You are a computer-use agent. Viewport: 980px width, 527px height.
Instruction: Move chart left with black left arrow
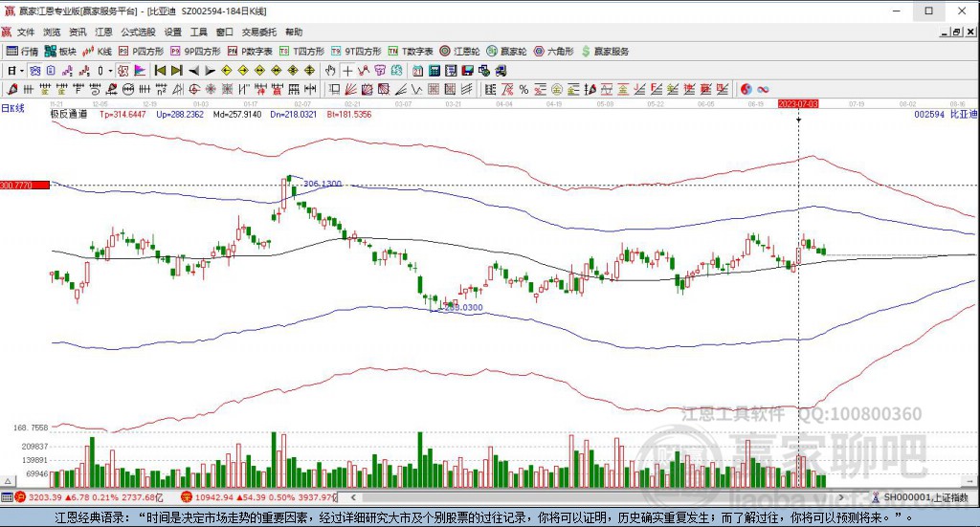(x=193, y=71)
